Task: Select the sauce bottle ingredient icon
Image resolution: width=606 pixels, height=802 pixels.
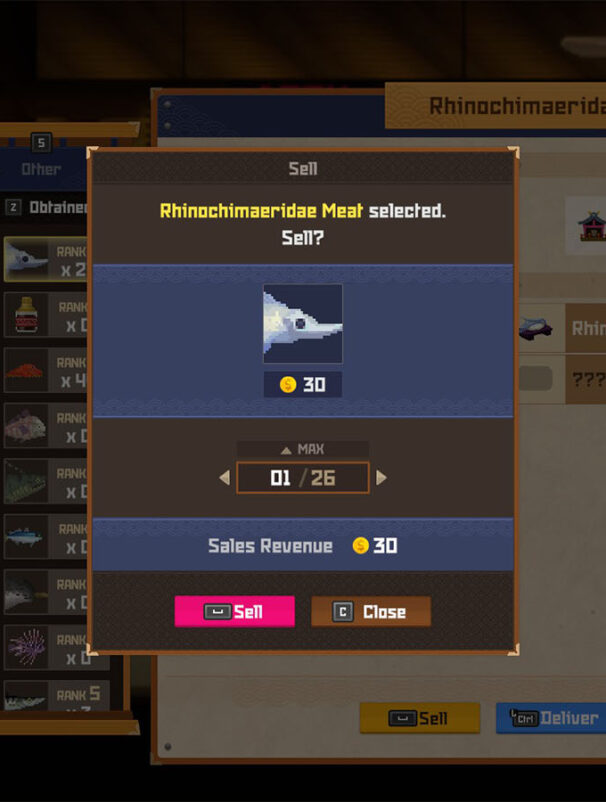Action: [26, 315]
